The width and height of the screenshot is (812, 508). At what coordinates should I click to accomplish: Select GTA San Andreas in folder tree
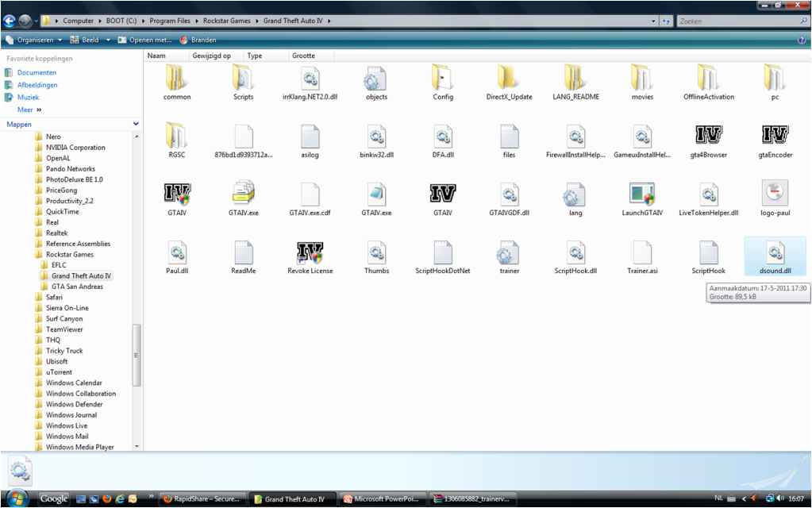[77, 287]
